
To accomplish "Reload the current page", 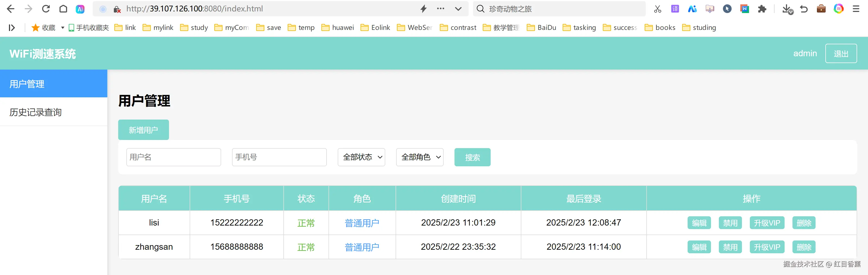I will [46, 9].
